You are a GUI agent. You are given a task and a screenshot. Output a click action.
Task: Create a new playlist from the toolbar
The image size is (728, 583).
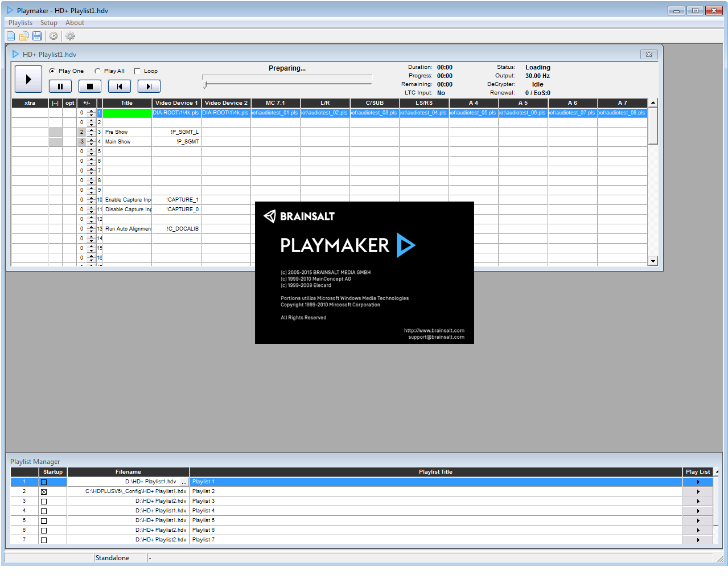click(x=11, y=36)
